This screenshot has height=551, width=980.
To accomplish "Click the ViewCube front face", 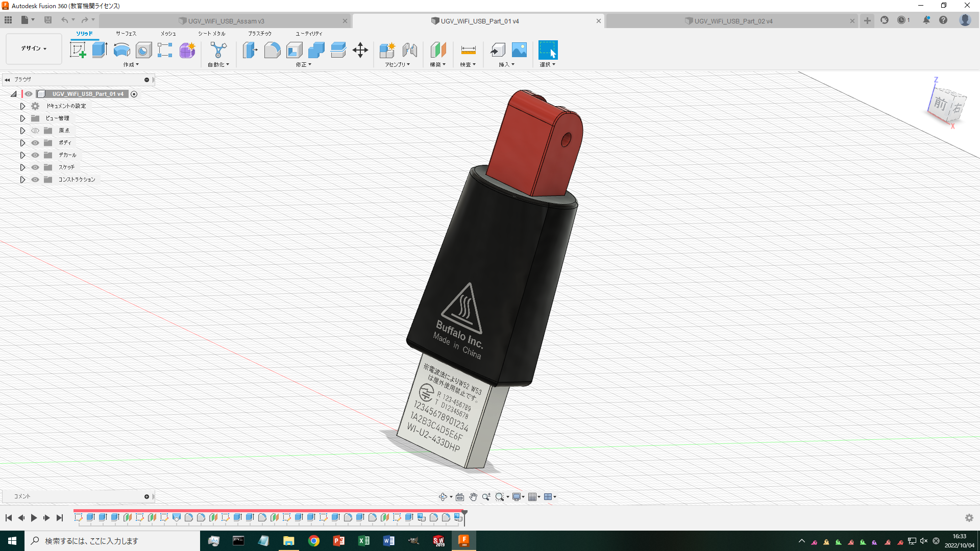I will coord(940,104).
